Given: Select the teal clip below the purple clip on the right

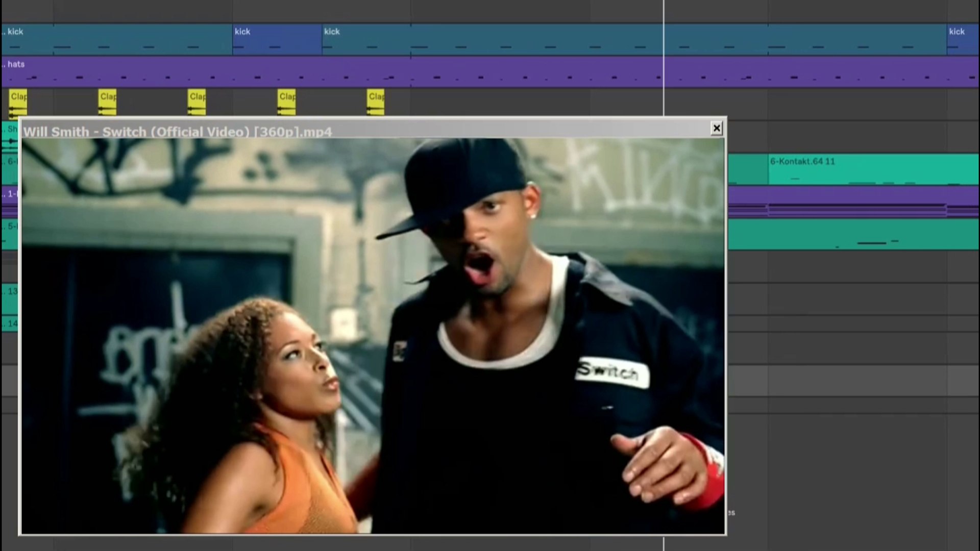Looking at the screenshot, I should click(x=853, y=234).
